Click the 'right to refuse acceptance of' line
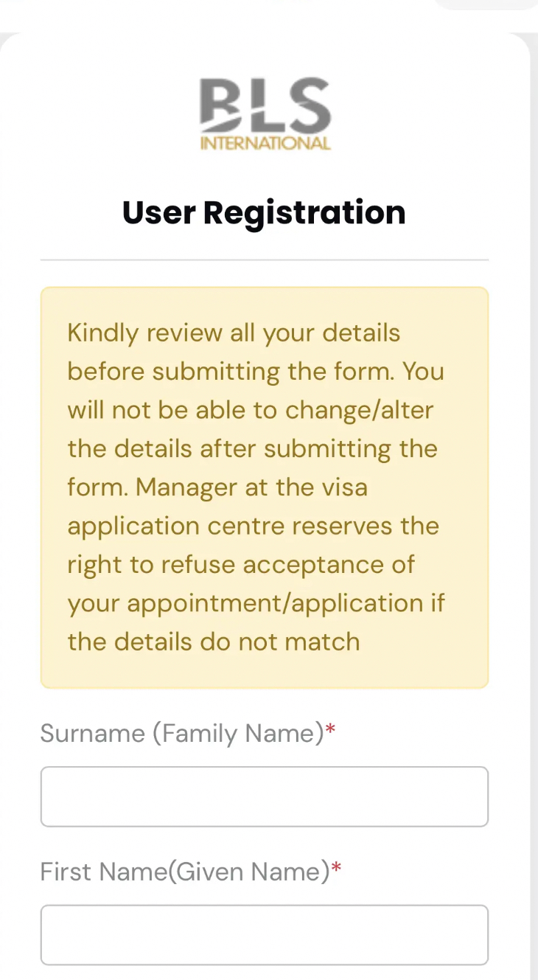This screenshot has width=538, height=980. point(242,565)
